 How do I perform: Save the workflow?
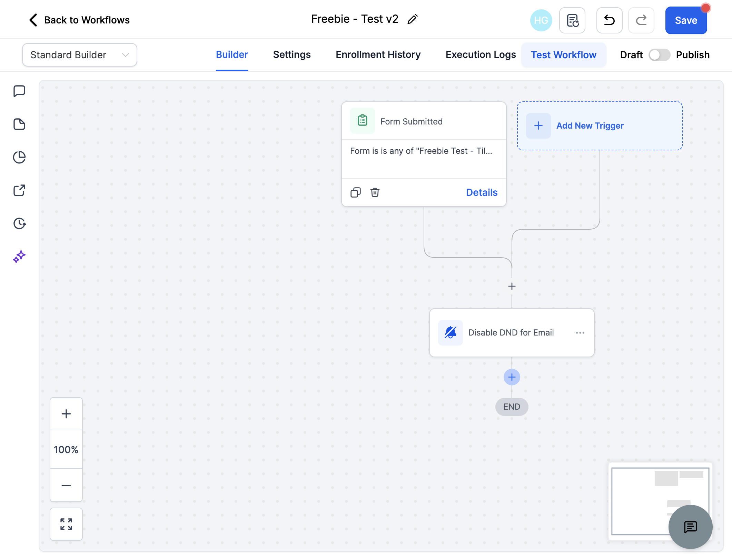(686, 20)
